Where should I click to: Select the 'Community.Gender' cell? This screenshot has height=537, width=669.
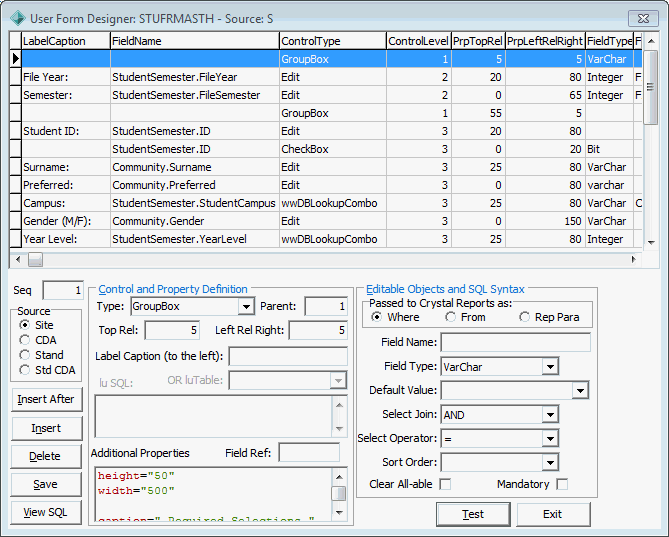coord(195,221)
